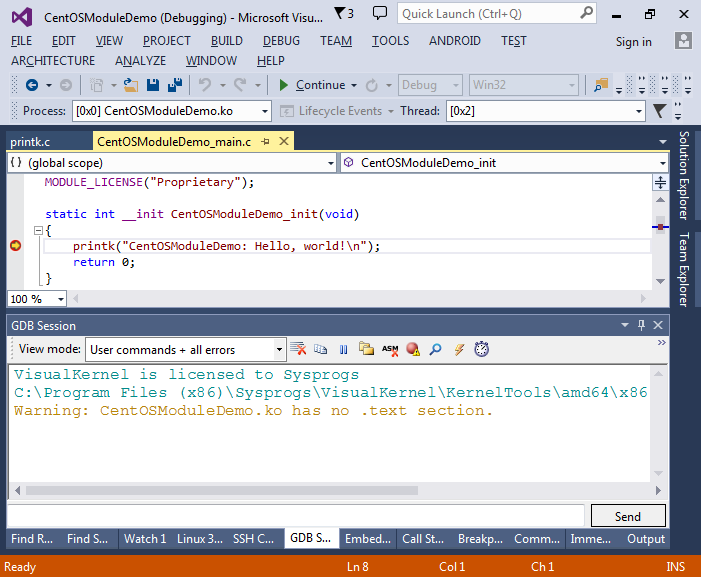The image size is (701, 577).
Task: Click the ASM with red X icon
Action: [x=390, y=350]
